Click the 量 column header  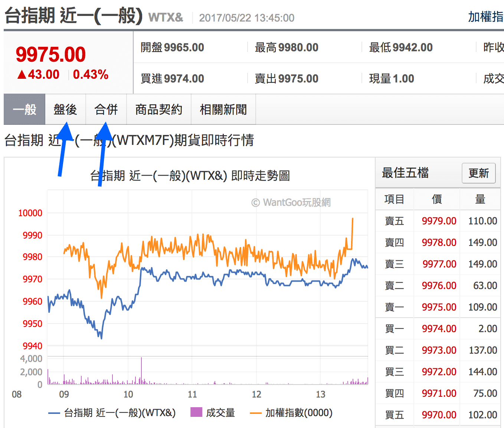[480, 199]
